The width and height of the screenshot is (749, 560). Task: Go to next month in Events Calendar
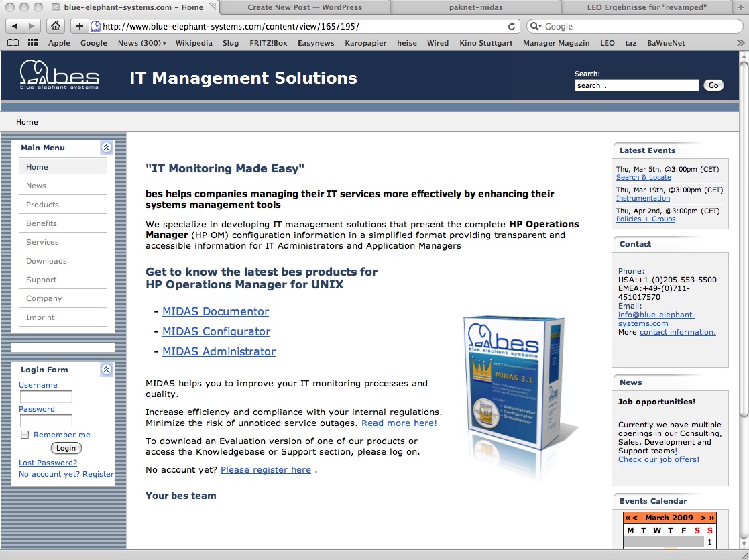point(703,518)
